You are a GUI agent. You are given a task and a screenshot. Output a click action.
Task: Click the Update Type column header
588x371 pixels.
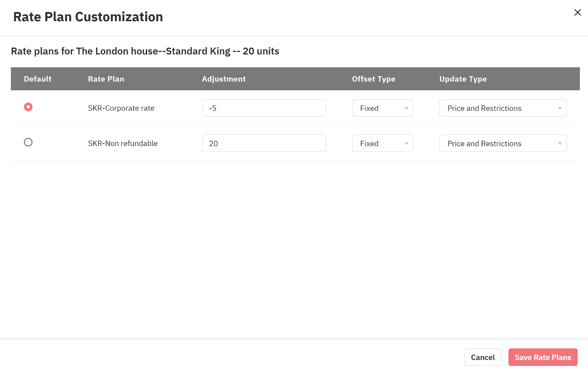tap(463, 79)
